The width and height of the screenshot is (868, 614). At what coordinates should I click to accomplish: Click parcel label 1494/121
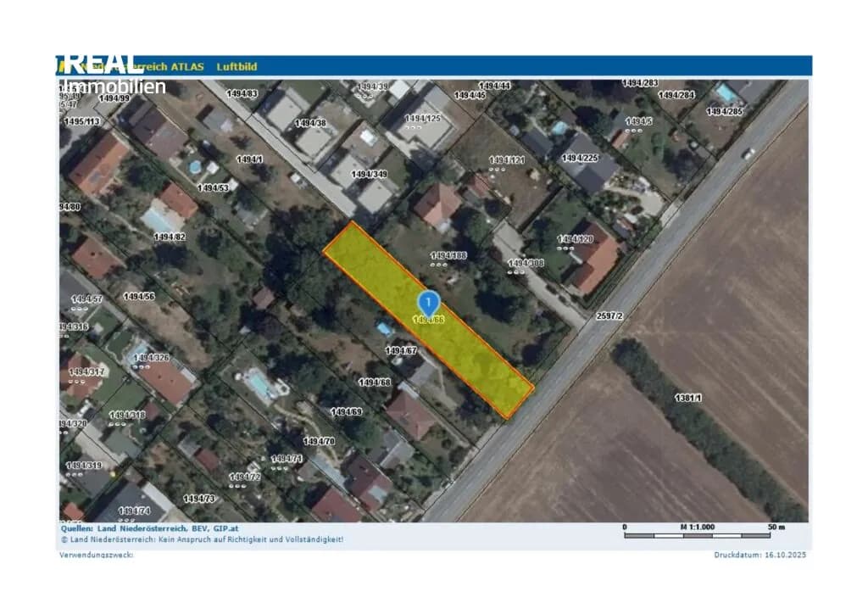tap(507, 160)
